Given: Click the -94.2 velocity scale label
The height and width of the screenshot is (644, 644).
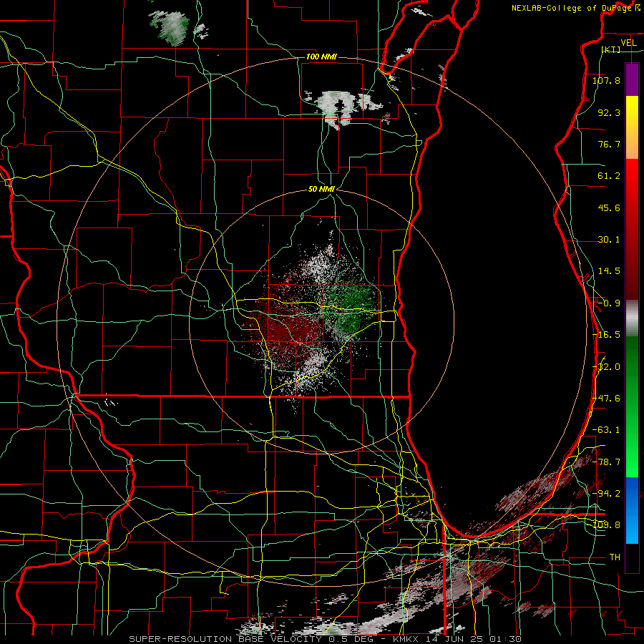Looking at the screenshot, I should tap(608, 494).
